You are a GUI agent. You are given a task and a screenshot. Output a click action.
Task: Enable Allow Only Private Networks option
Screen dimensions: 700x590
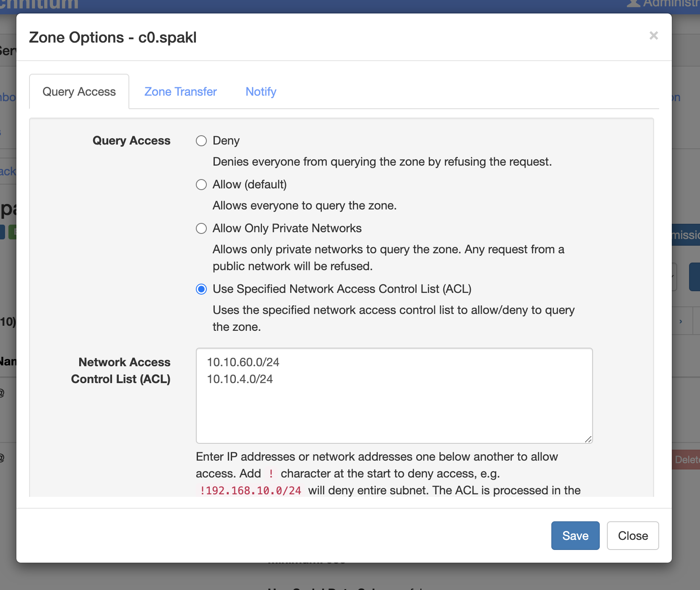coord(201,228)
